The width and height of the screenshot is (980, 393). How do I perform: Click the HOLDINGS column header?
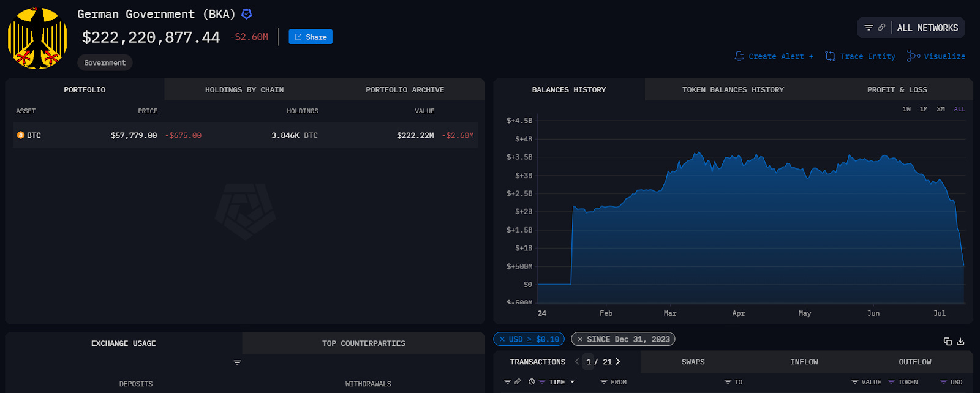coord(303,111)
